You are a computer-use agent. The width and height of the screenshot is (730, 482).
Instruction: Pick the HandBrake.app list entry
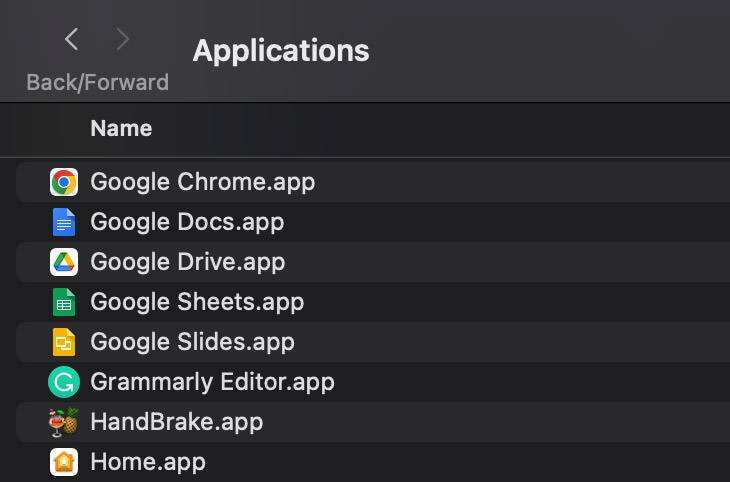[176, 422]
